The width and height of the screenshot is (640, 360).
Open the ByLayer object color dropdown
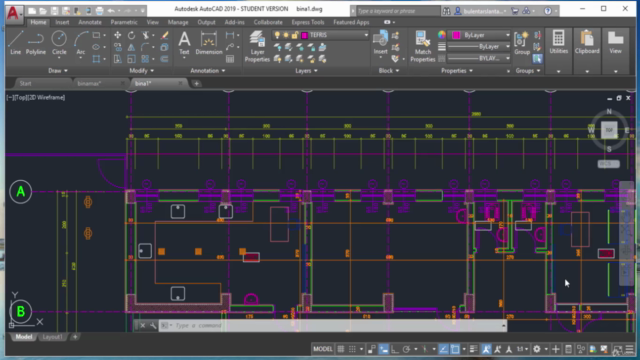507,35
